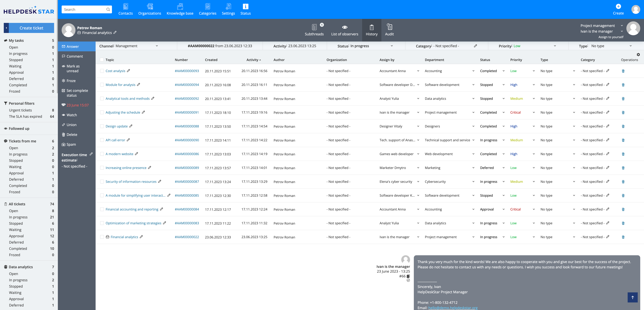644x310 pixels.
Task: Delete the Cost analysis ticket via trash icon
Action: point(623,71)
